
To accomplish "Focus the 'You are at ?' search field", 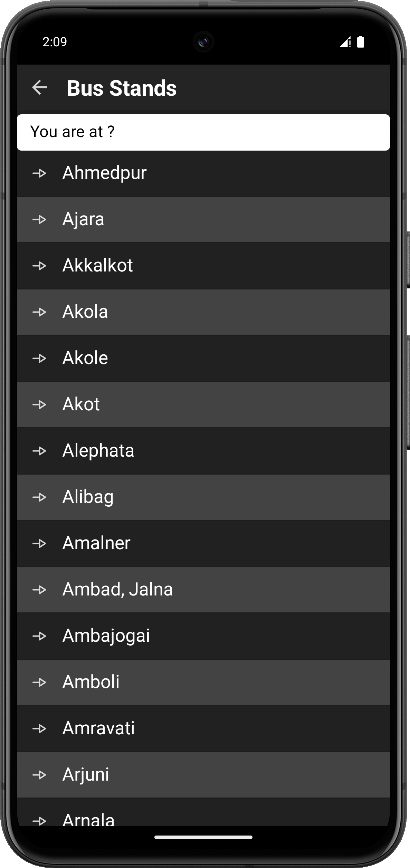I will click(x=203, y=132).
